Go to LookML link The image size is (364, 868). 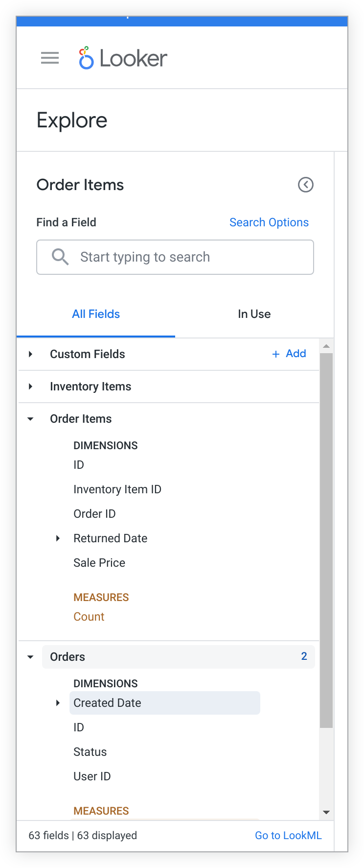[288, 836]
